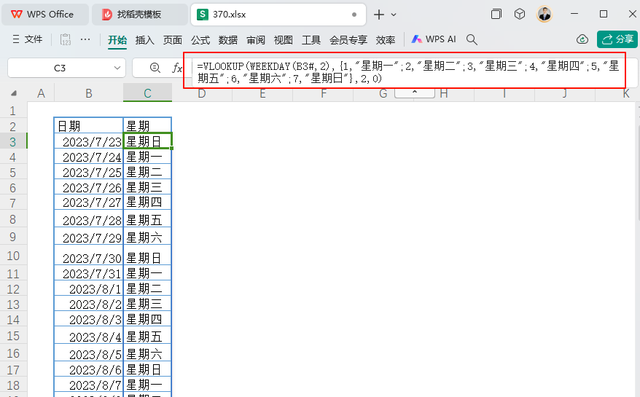Click the select-all corner triangle
The width and height of the screenshot is (640, 397).
click(x=14, y=93)
